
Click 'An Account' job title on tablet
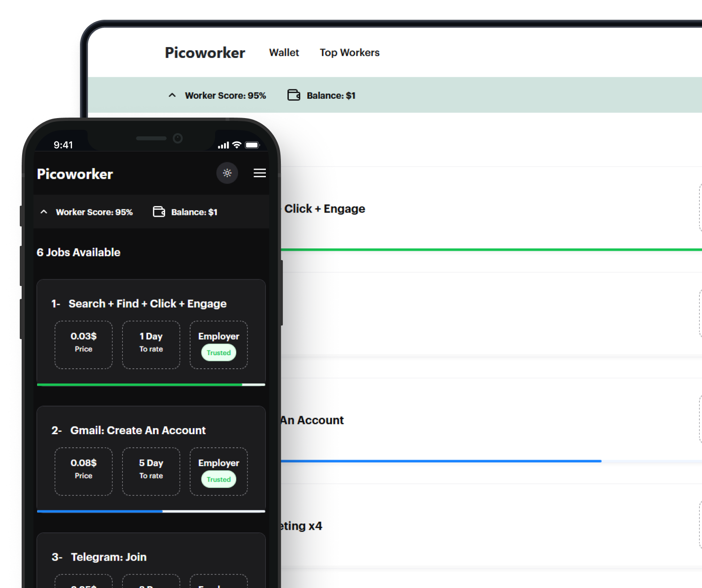point(312,420)
